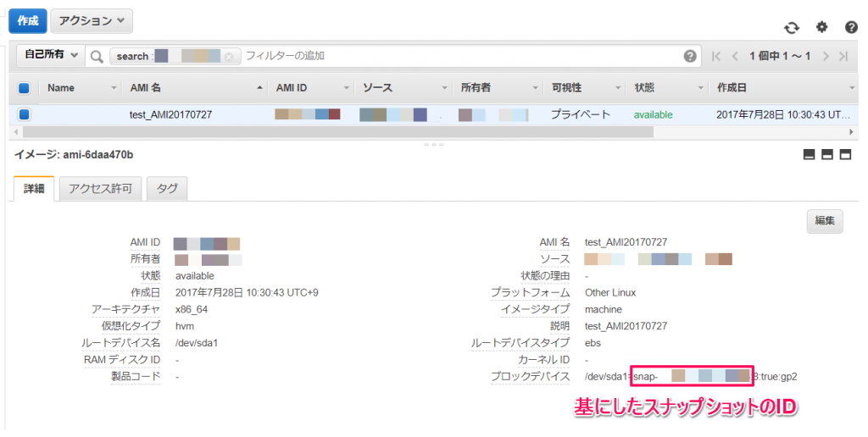Go to next results page
Screen dimensions: 868x437
826,56
